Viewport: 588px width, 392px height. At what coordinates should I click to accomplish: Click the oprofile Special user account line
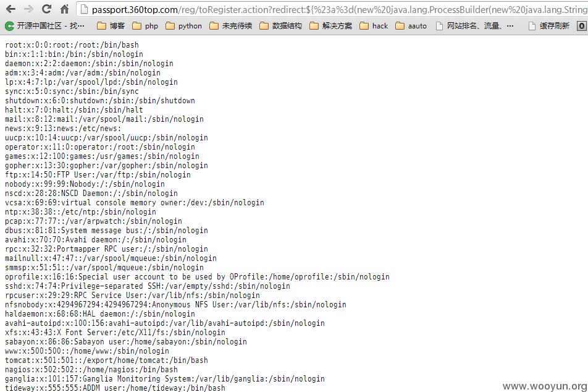point(197,277)
